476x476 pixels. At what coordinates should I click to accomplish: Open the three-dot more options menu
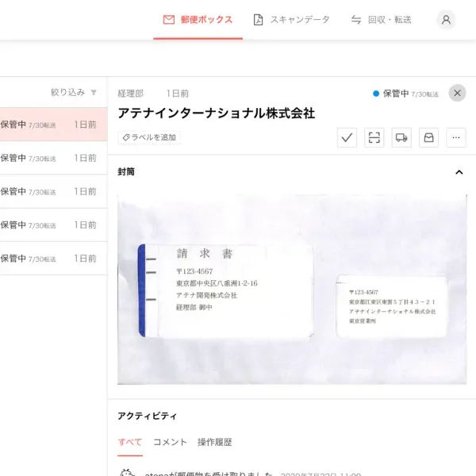(456, 137)
